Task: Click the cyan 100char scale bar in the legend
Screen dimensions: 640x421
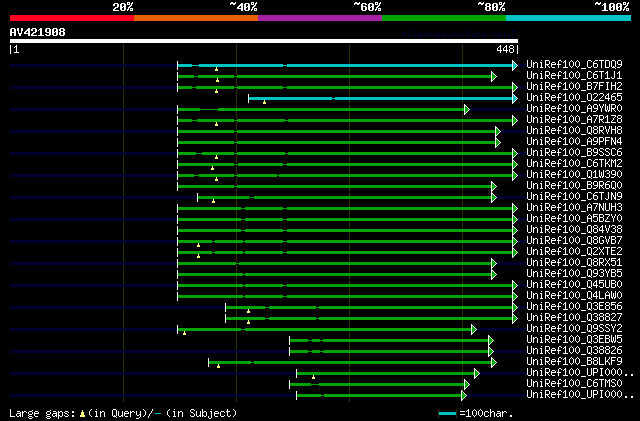Action: point(447,414)
